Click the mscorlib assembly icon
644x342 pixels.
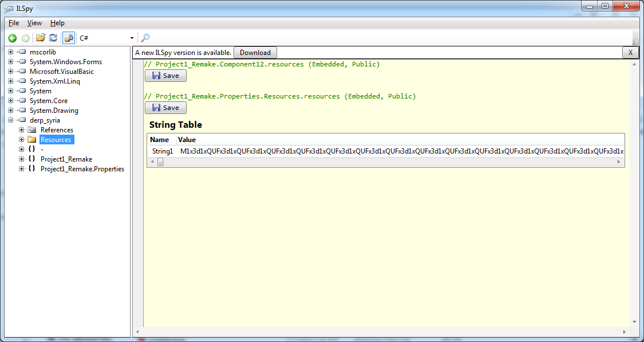point(22,52)
